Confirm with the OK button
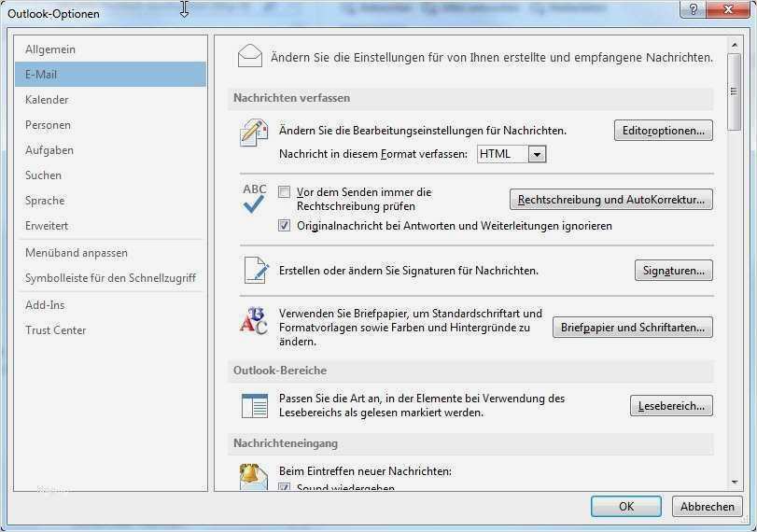The width and height of the screenshot is (757, 532). [626, 507]
